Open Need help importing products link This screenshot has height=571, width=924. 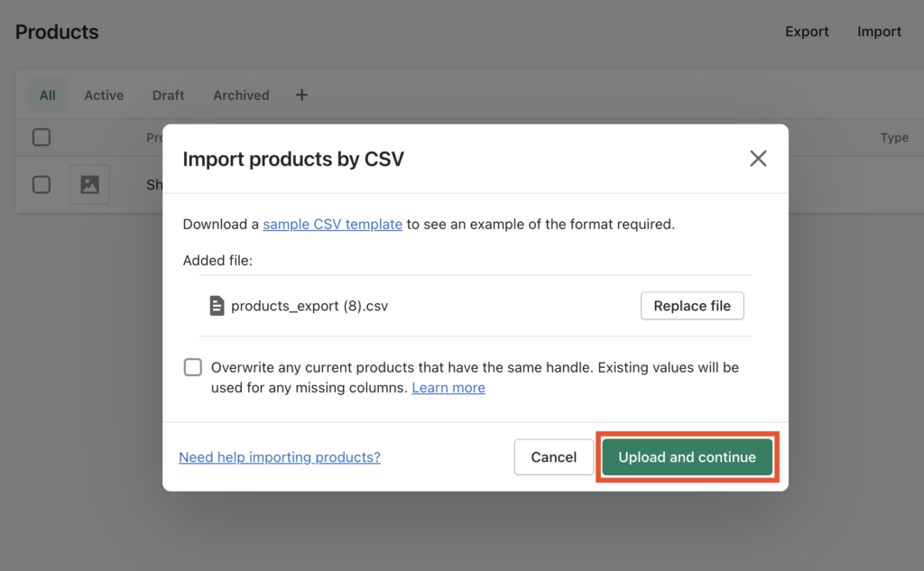click(x=280, y=457)
